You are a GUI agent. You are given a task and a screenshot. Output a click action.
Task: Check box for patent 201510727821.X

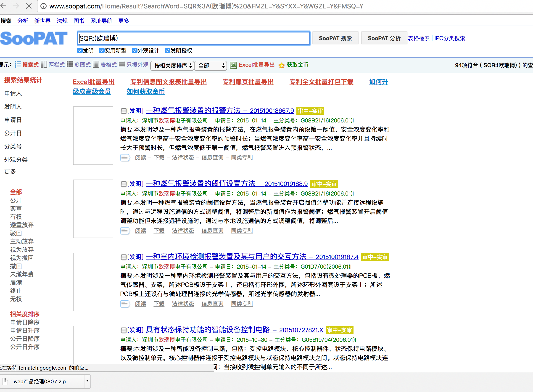click(x=124, y=330)
